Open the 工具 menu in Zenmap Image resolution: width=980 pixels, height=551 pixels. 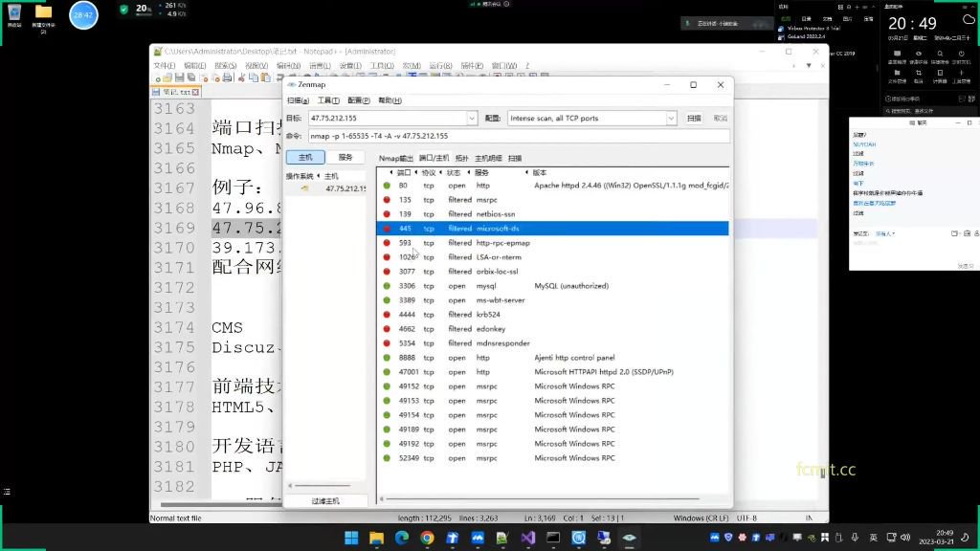(328, 100)
